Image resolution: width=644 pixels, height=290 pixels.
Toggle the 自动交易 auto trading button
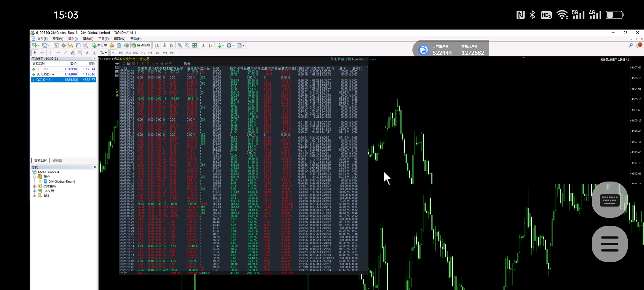pyautogui.click(x=141, y=45)
